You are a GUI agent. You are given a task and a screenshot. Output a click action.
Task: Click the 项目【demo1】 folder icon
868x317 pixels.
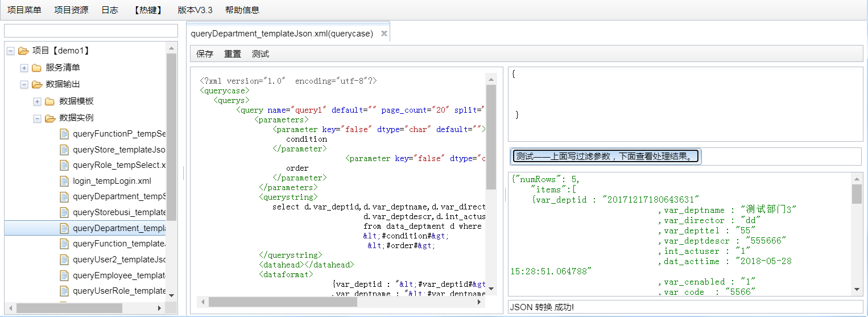23,51
